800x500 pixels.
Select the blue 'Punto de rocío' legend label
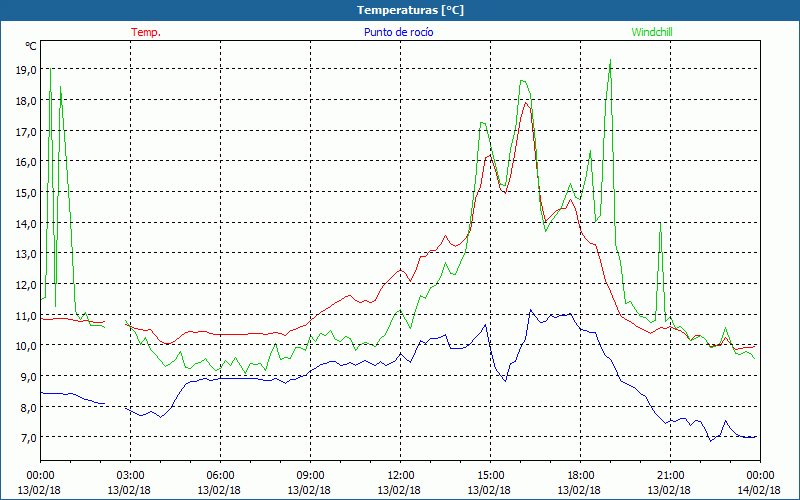coord(398,32)
